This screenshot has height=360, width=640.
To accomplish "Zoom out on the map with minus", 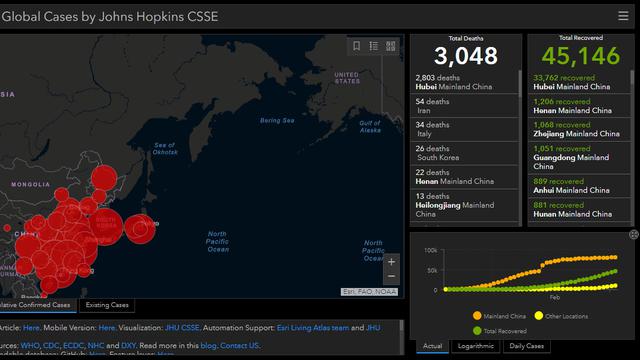I will [391, 276].
